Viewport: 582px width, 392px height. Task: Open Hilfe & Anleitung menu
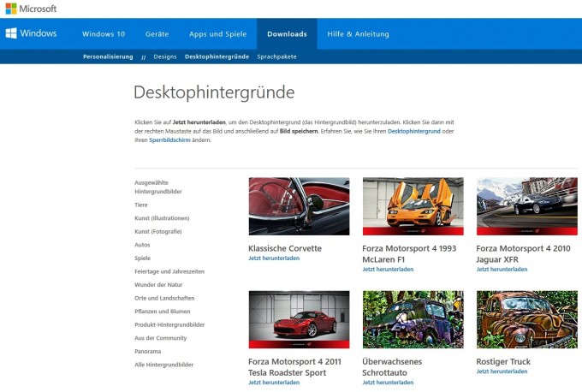(358, 34)
